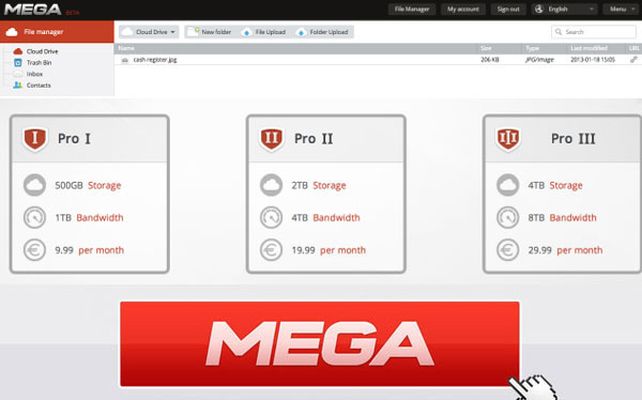The height and width of the screenshot is (400, 642).
Task: Click the 29.99 per month price
Action: (x=565, y=250)
